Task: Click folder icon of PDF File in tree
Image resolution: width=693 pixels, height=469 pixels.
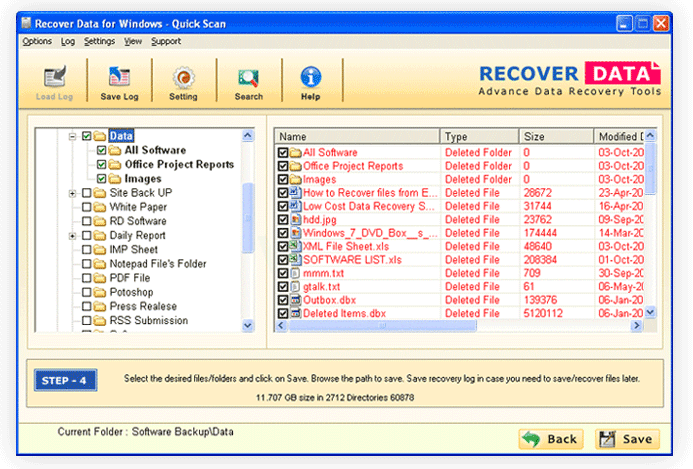Action: [x=100, y=278]
